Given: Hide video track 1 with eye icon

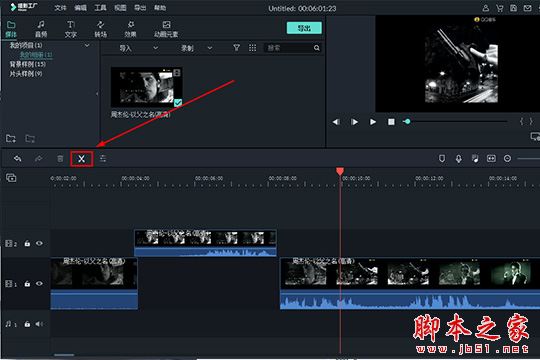Looking at the screenshot, I should [x=39, y=284].
